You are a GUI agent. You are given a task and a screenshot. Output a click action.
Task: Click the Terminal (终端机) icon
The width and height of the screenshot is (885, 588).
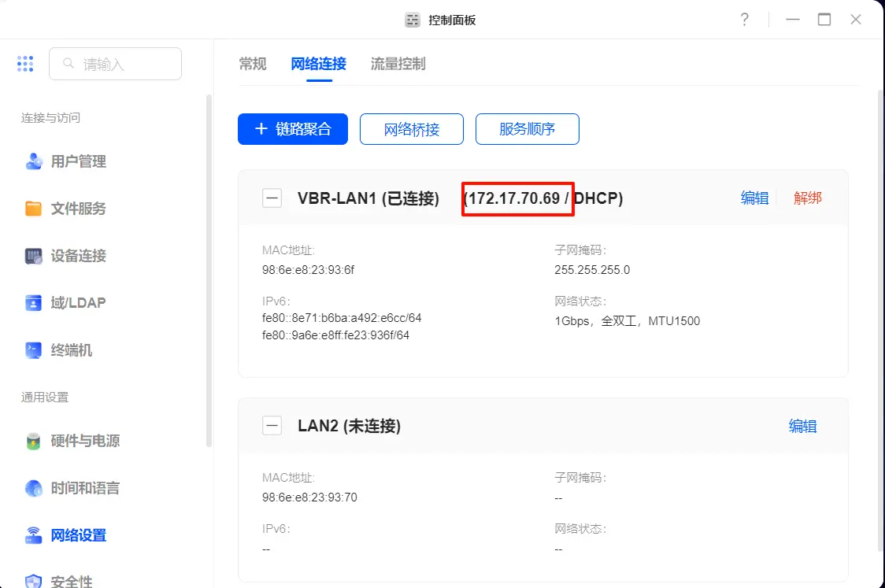pos(34,350)
